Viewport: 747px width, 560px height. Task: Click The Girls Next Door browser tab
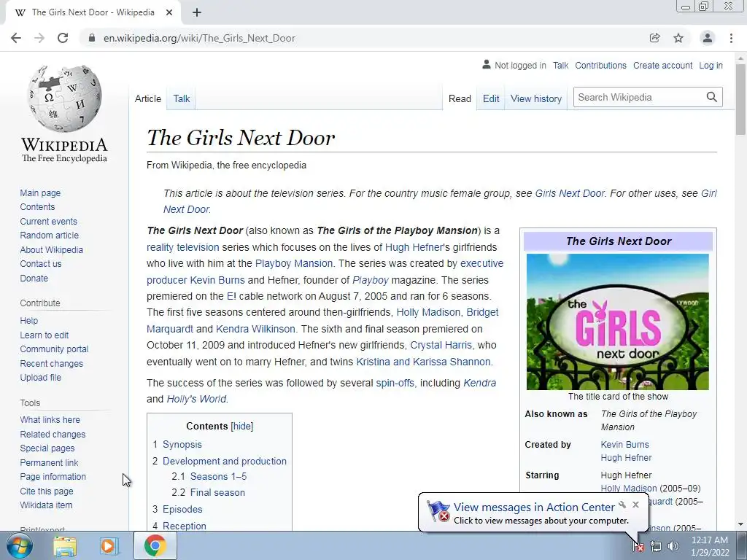(x=93, y=12)
